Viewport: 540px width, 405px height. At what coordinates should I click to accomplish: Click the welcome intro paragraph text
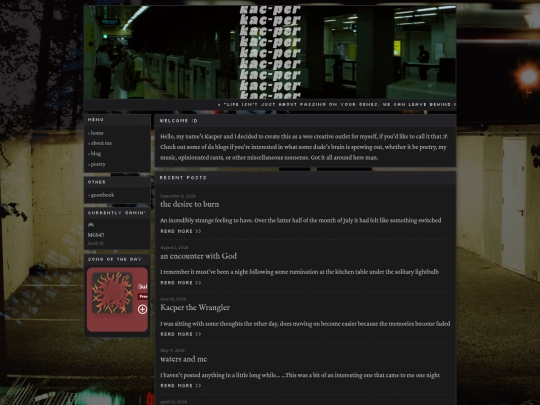tap(304, 147)
